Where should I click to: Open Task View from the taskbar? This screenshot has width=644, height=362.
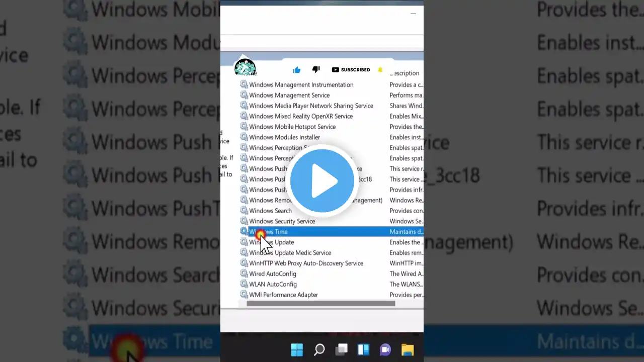pos(342,349)
